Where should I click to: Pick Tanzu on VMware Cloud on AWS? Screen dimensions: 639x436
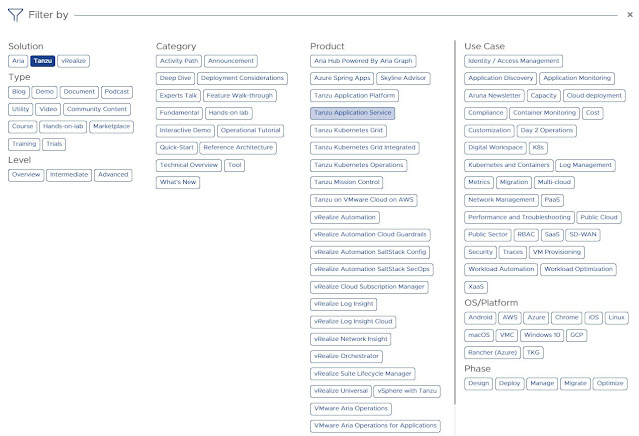pos(364,200)
